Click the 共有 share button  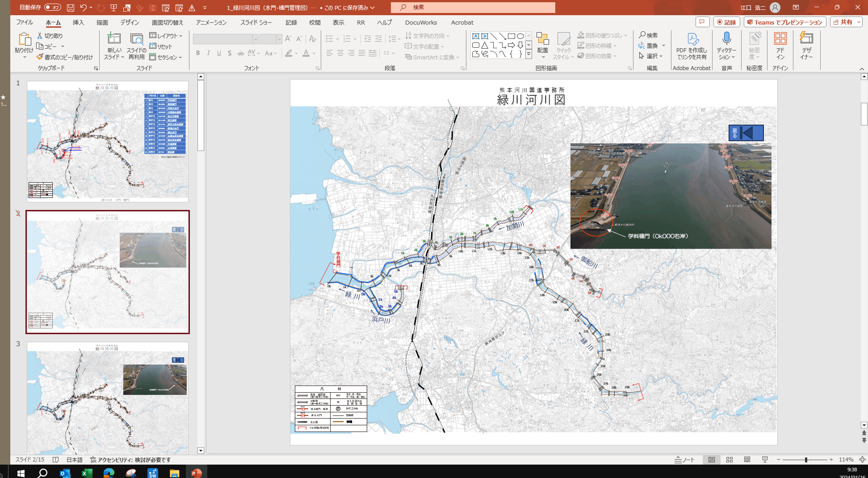click(x=846, y=22)
